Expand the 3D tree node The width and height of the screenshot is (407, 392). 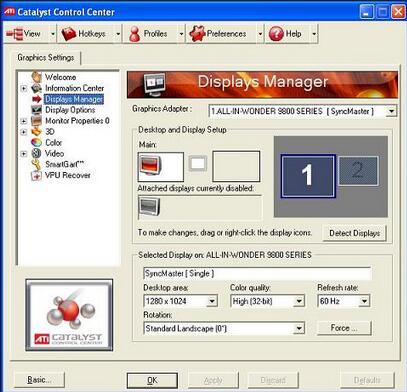click(24, 132)
